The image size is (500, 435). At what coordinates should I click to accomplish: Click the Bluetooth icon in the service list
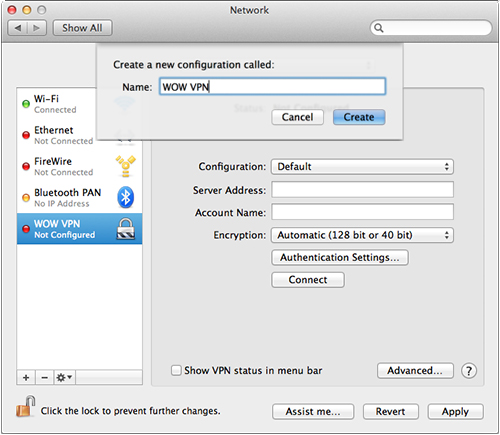pyautogui.click(x=126, y=197)
